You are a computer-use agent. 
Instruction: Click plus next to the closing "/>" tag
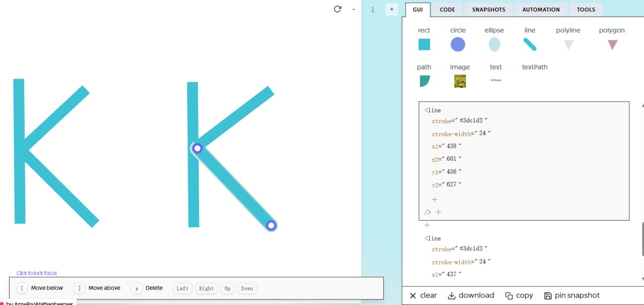[x=439, y=212]
